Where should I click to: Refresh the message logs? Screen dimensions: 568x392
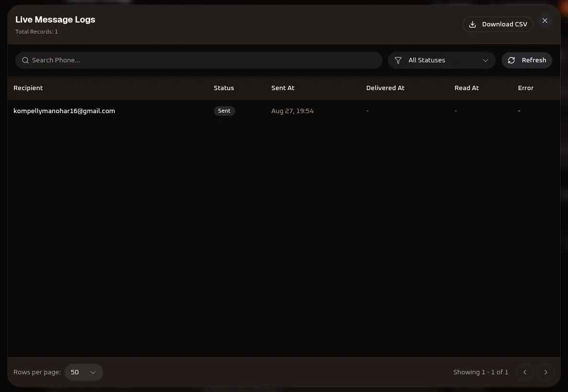tap(527, 60)
